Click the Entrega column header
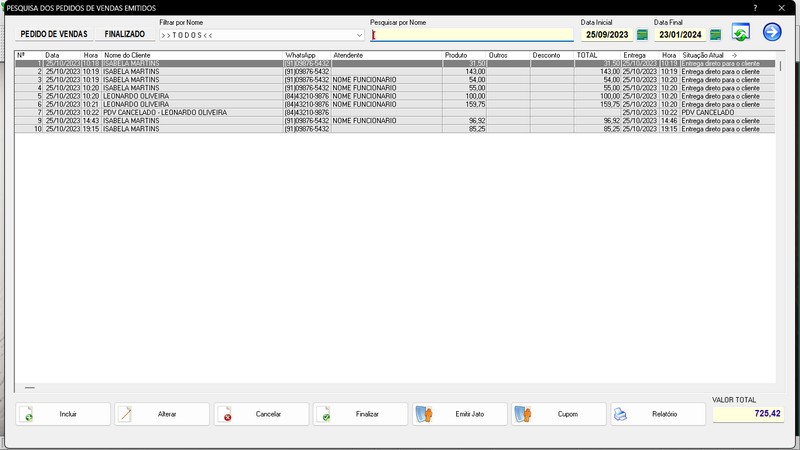800x450 pixels. click(640, 55)
